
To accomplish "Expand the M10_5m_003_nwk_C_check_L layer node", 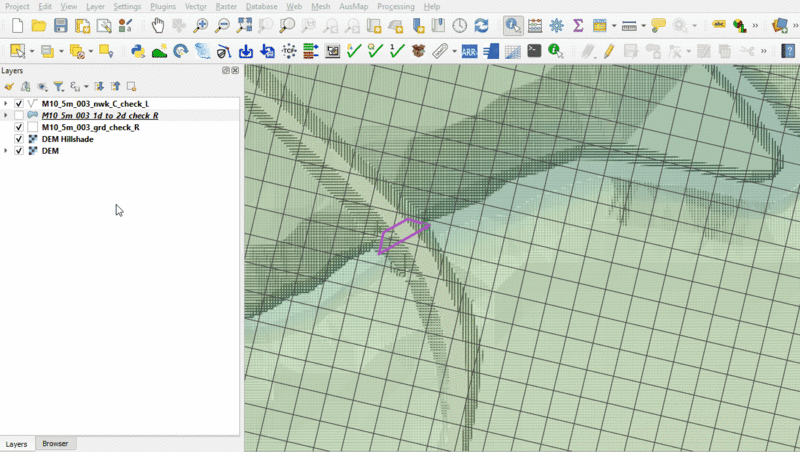I will (x=7, y=104).
